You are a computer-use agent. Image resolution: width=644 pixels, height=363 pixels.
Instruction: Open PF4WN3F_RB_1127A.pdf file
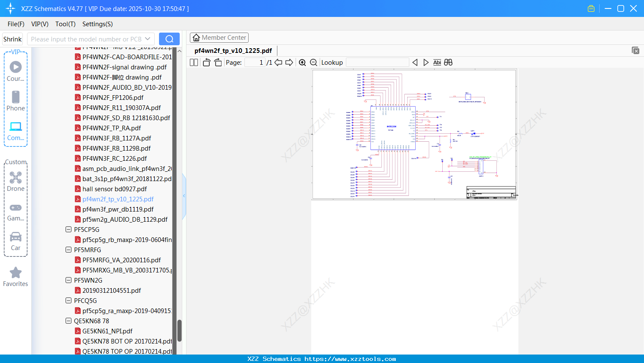click(x=117, y=138)
